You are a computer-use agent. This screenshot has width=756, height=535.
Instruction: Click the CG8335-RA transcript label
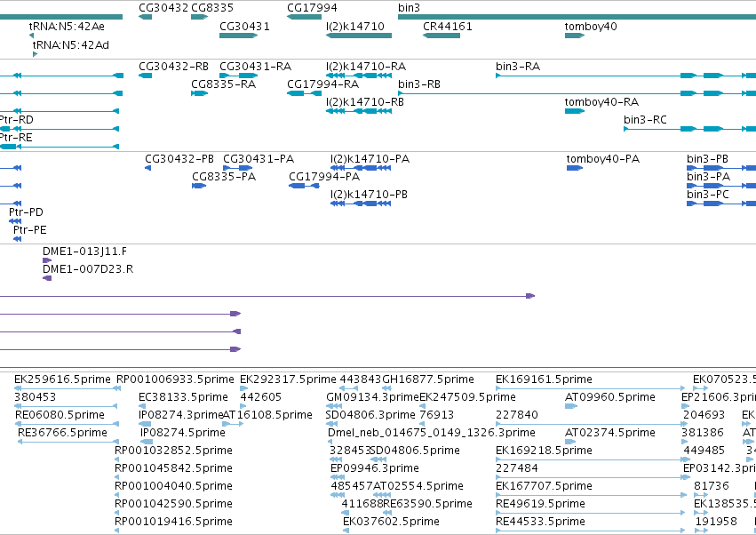tap(224, 84)
